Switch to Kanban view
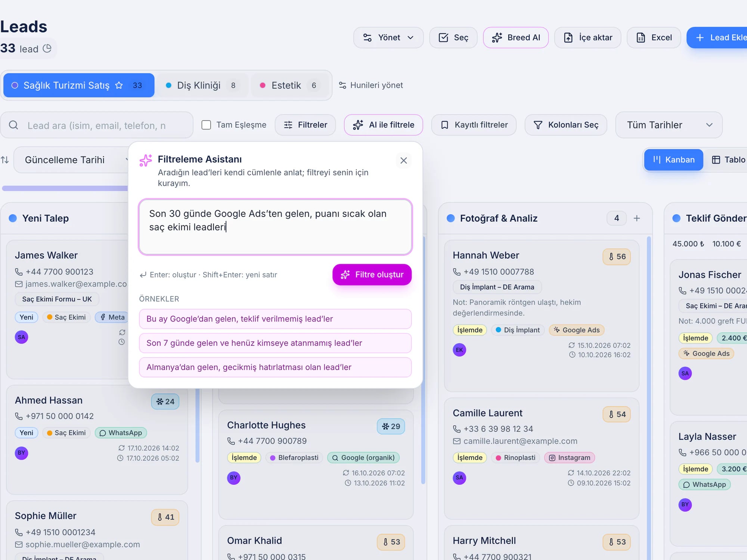This screenshot has height=560, width=747. [674, 160]
